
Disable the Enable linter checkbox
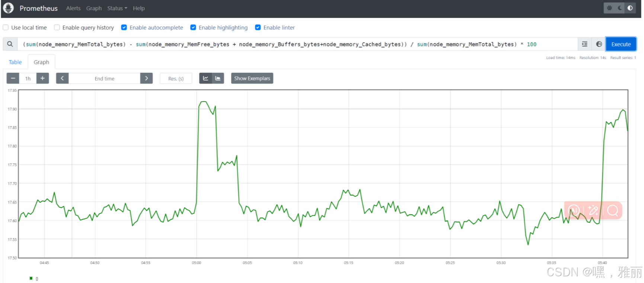click(258, 27)
